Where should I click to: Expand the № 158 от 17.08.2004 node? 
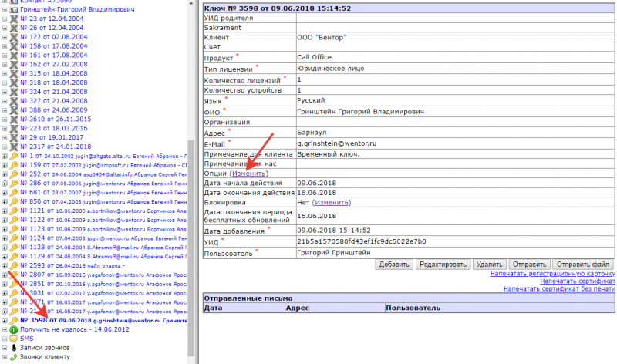coord(5,46)
